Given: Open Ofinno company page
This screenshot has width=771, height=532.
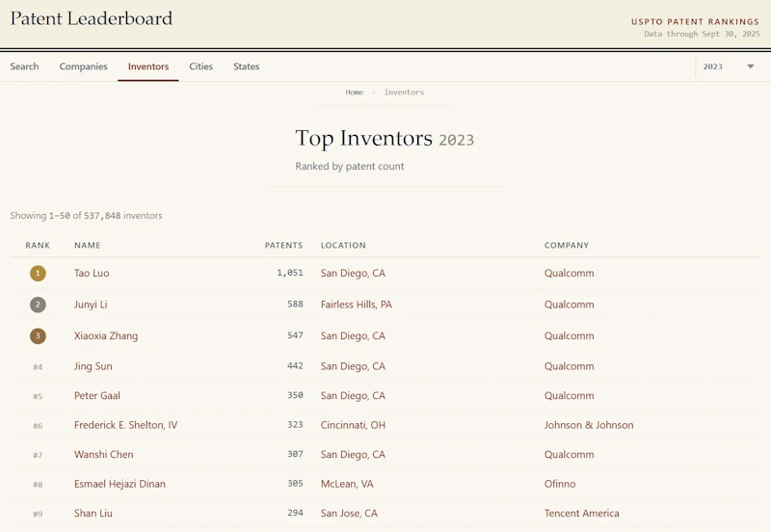Looking at the screenshot, I should point(560,485).
